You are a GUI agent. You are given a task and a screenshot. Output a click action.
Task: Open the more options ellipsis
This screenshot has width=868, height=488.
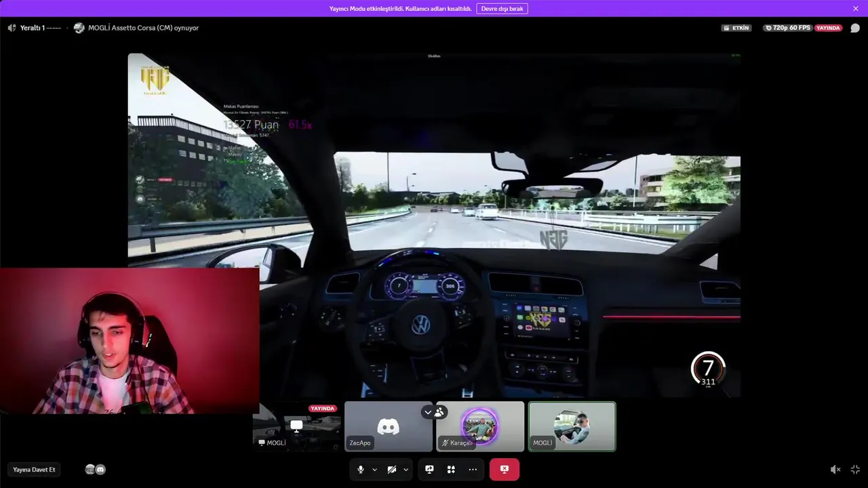tap(473, 470)
